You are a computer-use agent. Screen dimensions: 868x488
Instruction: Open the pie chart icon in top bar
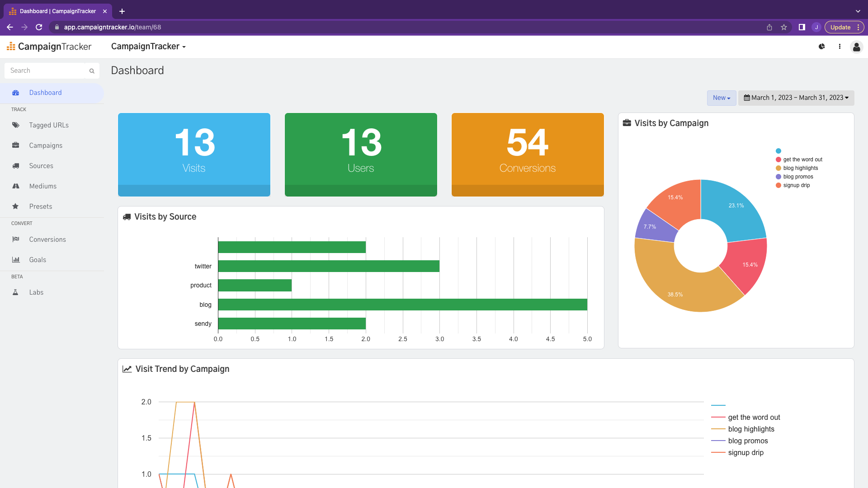pos(822,47)
